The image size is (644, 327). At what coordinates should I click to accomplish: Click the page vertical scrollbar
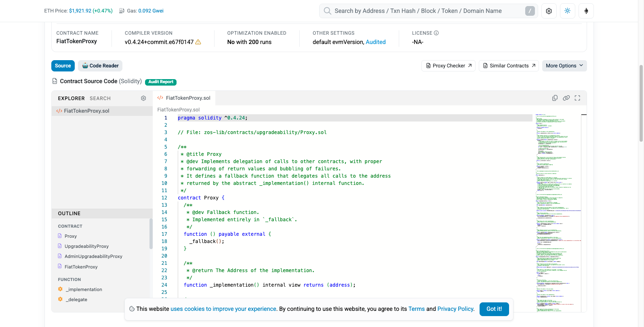coord(641,103)
